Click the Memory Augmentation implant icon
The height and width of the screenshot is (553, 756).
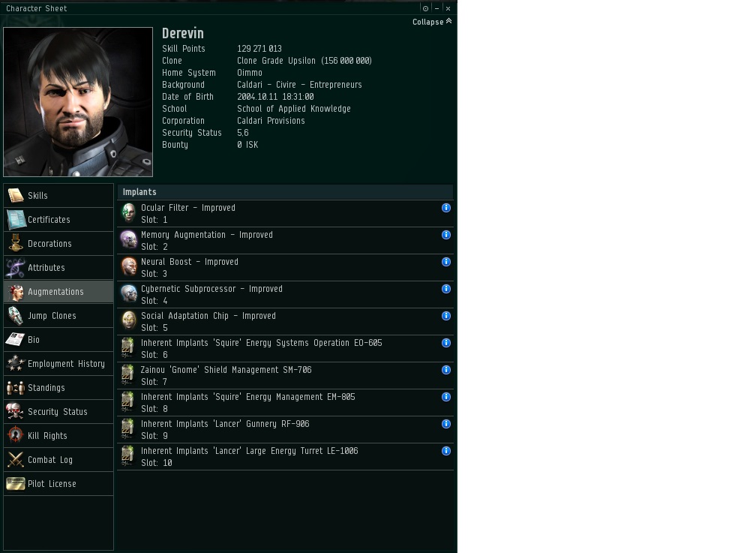pyautogui.click(x=128, y=240)
